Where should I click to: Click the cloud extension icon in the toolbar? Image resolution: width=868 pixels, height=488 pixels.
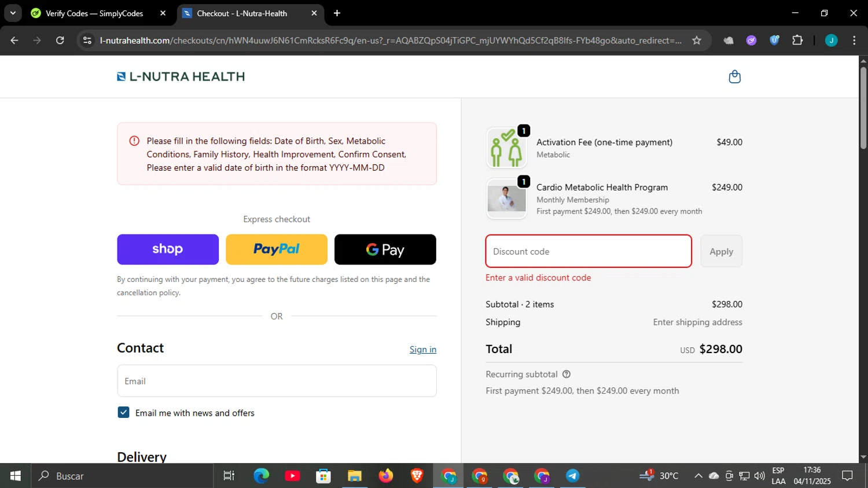729,41
